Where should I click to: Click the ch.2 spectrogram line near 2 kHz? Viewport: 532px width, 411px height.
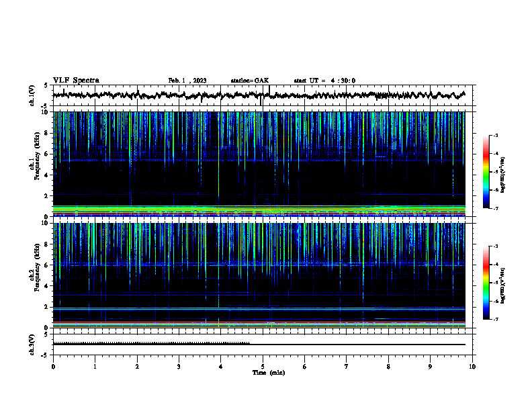259,309
